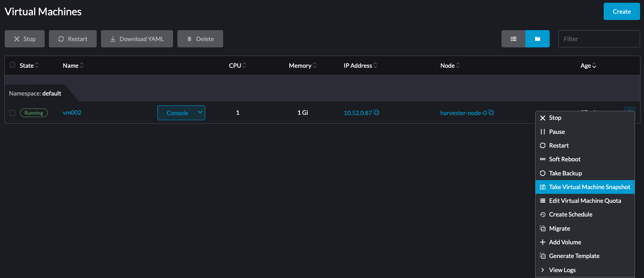Viewport: 644px width, 278px height.
Task: Sort by Age column arrows
Action: (594, 66)
